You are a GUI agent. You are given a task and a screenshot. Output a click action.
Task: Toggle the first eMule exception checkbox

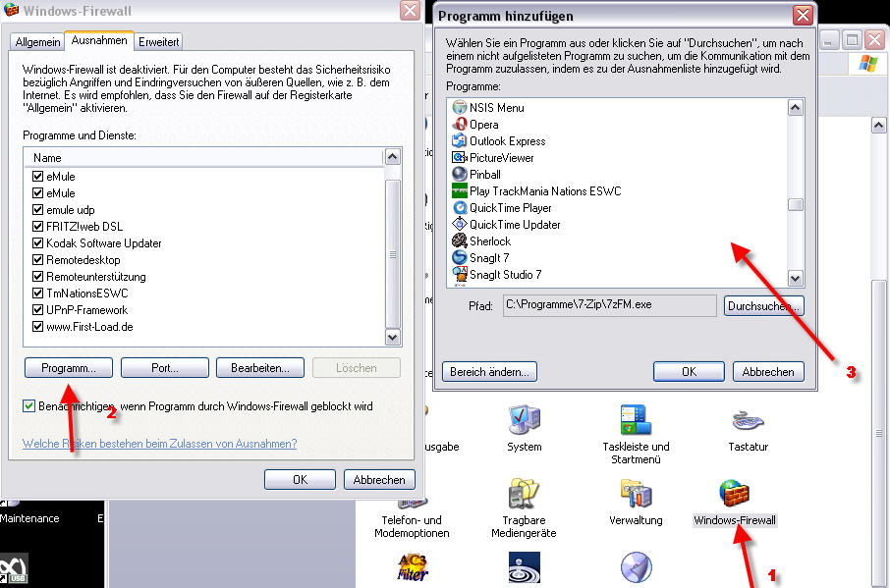click(38, 177)
